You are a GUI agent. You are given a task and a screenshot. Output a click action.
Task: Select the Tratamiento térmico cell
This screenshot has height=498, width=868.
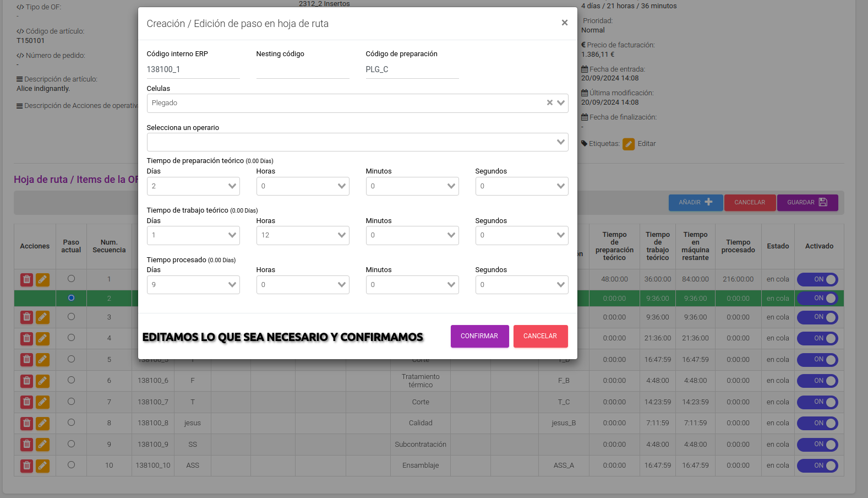pyautogui.click(x=421, y=381)
